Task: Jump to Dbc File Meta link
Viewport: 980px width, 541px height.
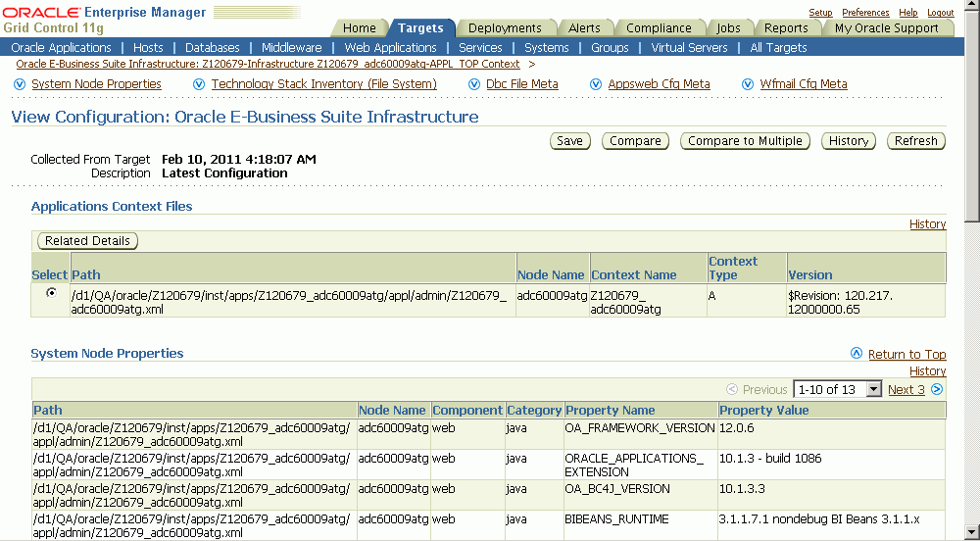Action: [x=522, y=83]
